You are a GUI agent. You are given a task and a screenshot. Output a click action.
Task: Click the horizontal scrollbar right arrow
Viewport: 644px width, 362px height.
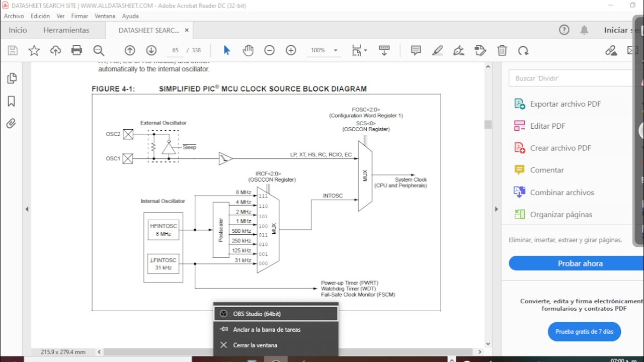point(479,352)
